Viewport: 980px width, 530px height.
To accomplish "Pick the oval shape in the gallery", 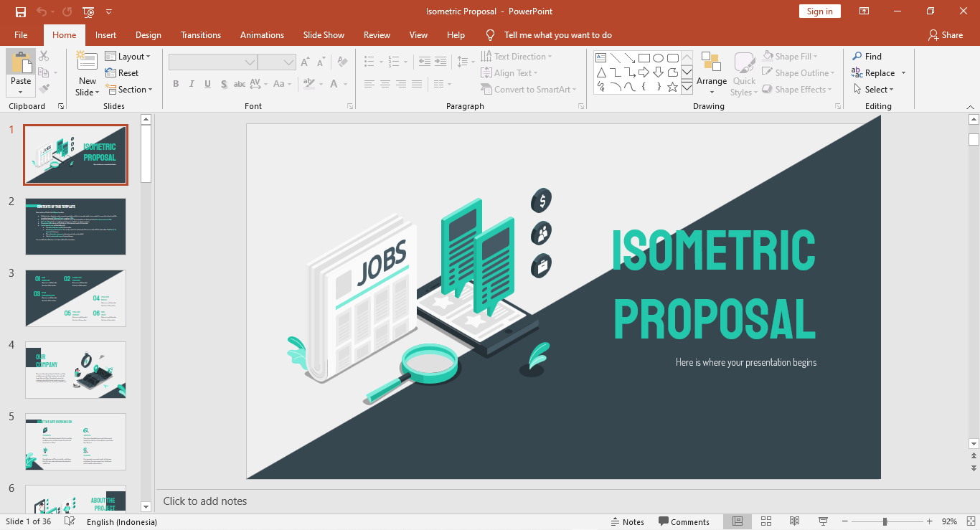I will (x=658, y=57).
